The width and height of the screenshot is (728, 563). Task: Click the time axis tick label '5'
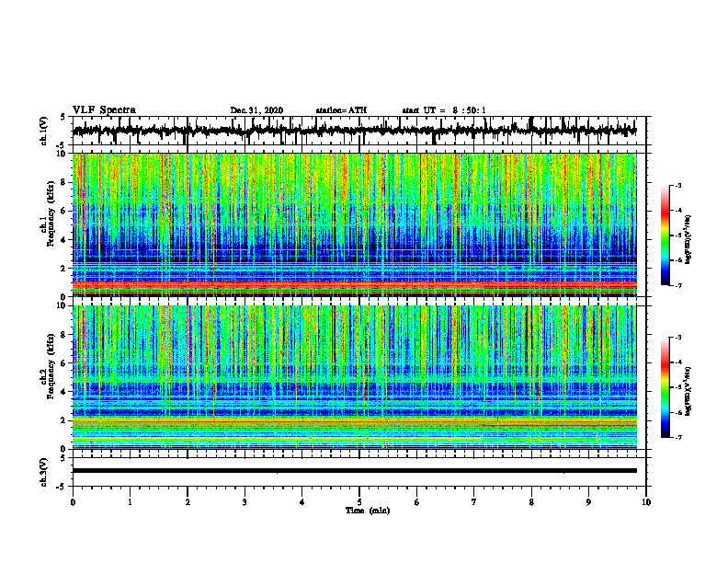pyautogui.click(x=359, y=502)
